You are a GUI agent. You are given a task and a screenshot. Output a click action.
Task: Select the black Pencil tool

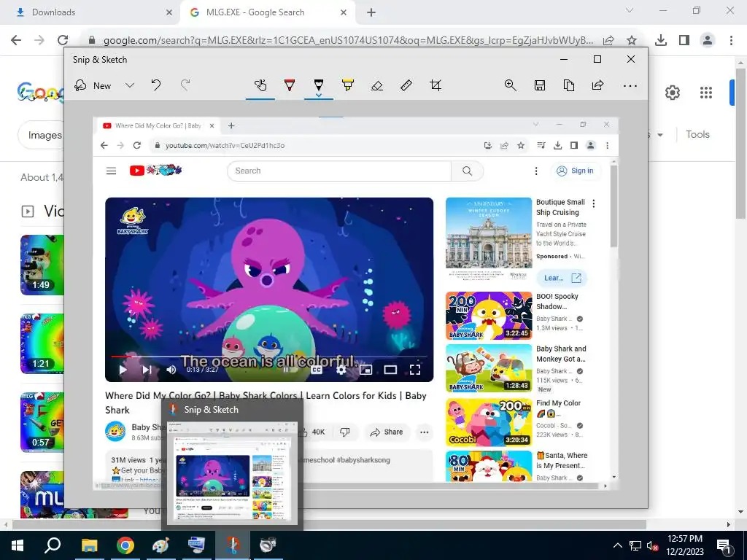tap(319, 85)
